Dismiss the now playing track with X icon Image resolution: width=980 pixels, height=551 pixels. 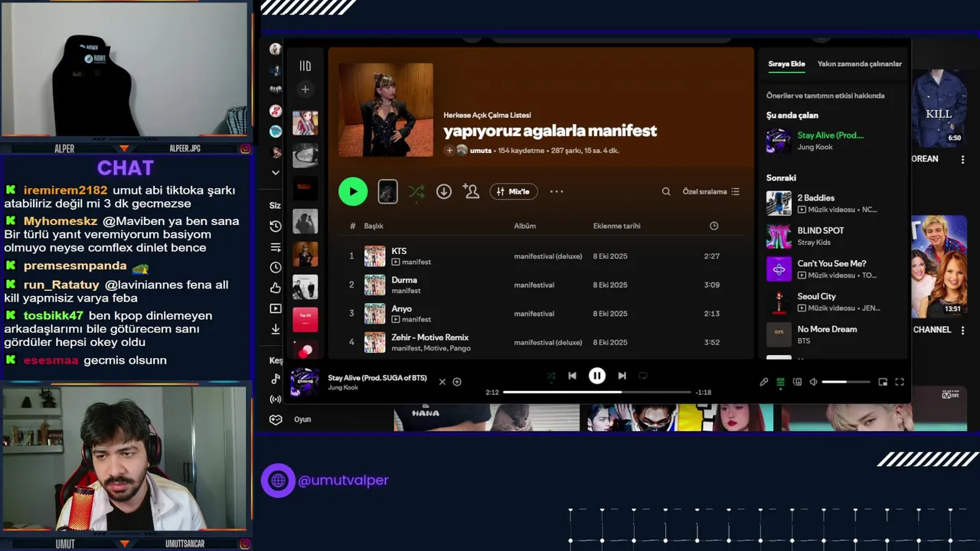pos(442,382)
